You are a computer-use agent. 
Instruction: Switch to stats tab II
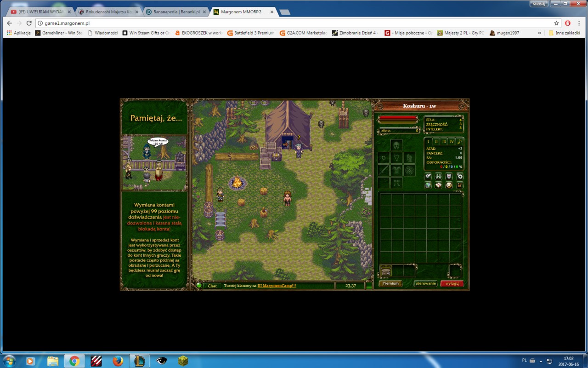[x=436, y=142]
